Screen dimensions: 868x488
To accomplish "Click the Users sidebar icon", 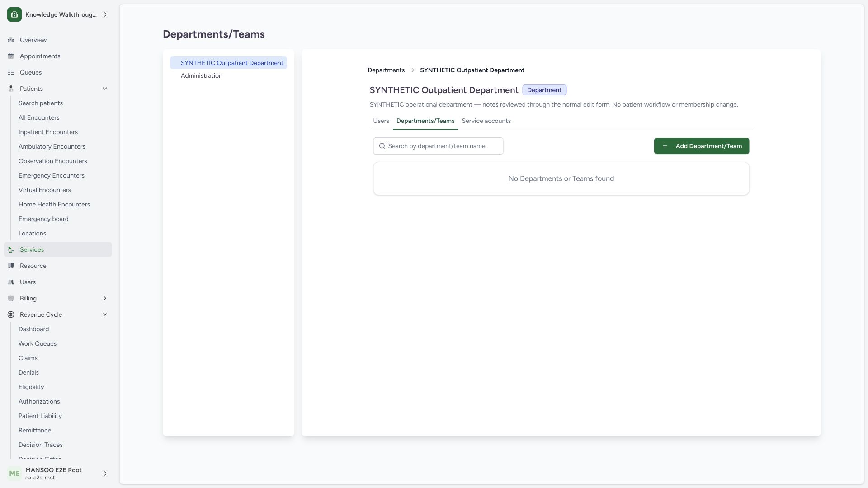I will pyautogui.click(x=11, y=282).
